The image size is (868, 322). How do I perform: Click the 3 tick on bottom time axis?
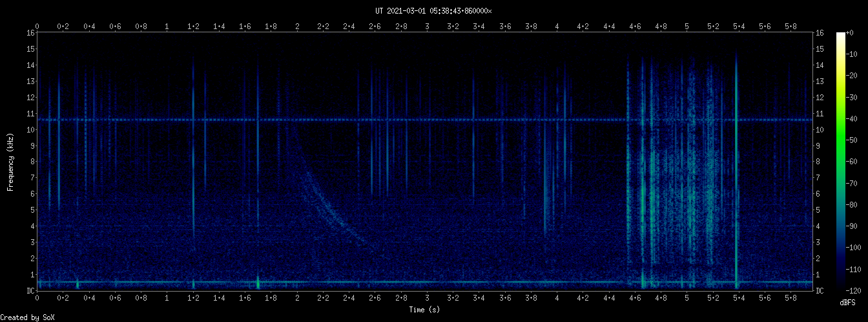pos(427,297)
